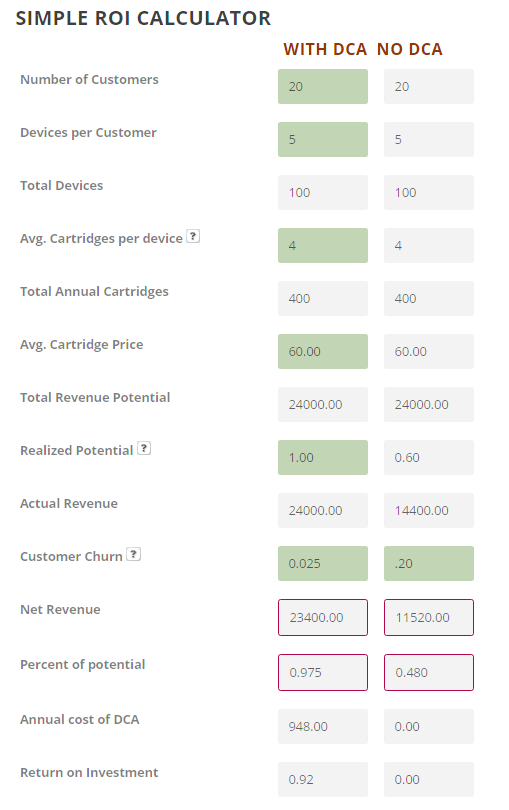Select With DCA Return on Investment 0.92
Image resolution: width=509 pixels, height=810 pixels.
[x=323, y=780]
